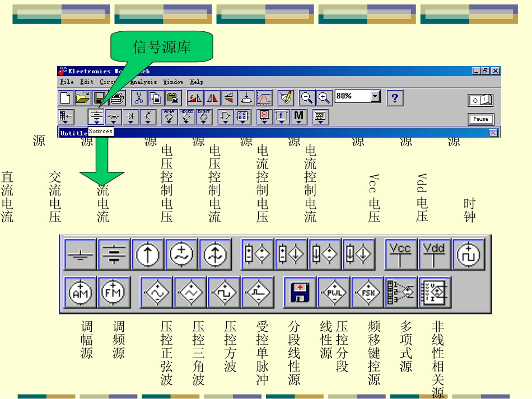Viewport: 532px width, 399px height.
Task: Open the Transistors parts bin
Action: (x=148, y=116)
